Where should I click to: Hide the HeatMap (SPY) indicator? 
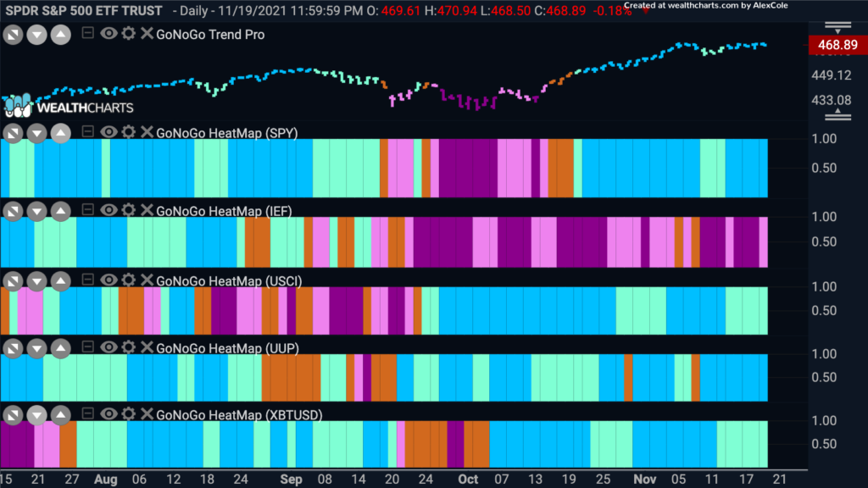point(108,131)
